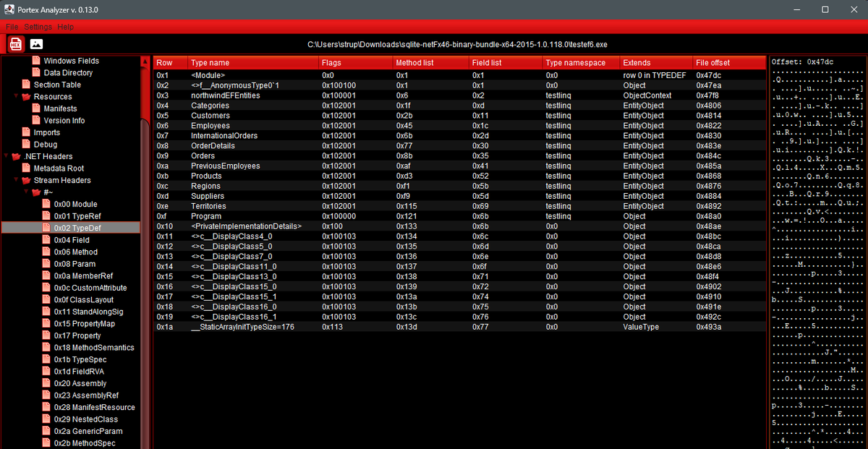Open the Help menu
This screenshot has width=868, height=449.
(66, 27)
